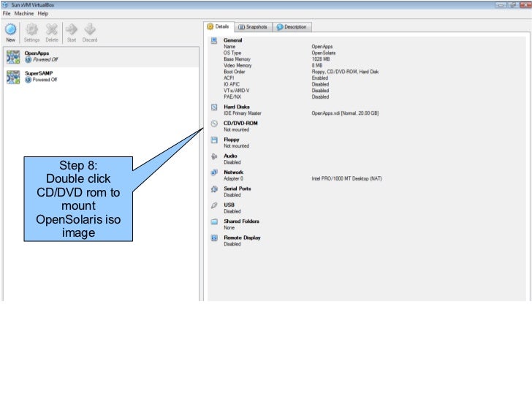Click the IDE Primary Master label
This screenshot has height=399, width=532.
click(243, 113)
